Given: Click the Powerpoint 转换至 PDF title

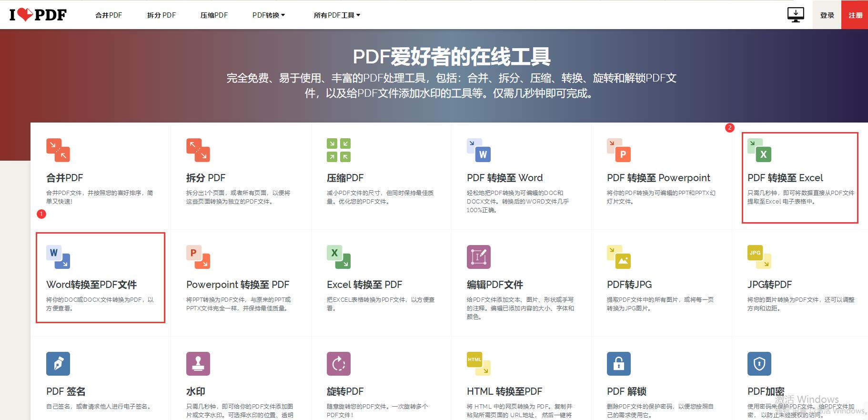Looking at the screenshot, I should 238,285.
